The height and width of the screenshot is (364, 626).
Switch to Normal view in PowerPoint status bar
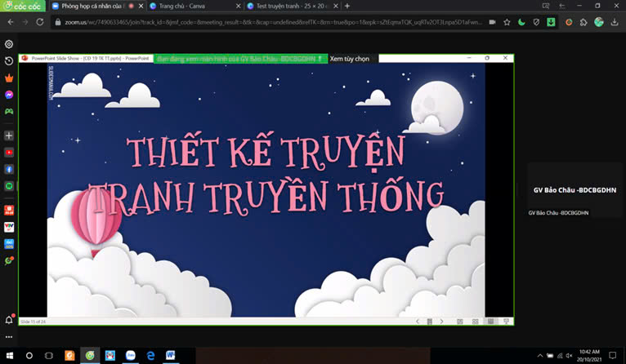460,322
